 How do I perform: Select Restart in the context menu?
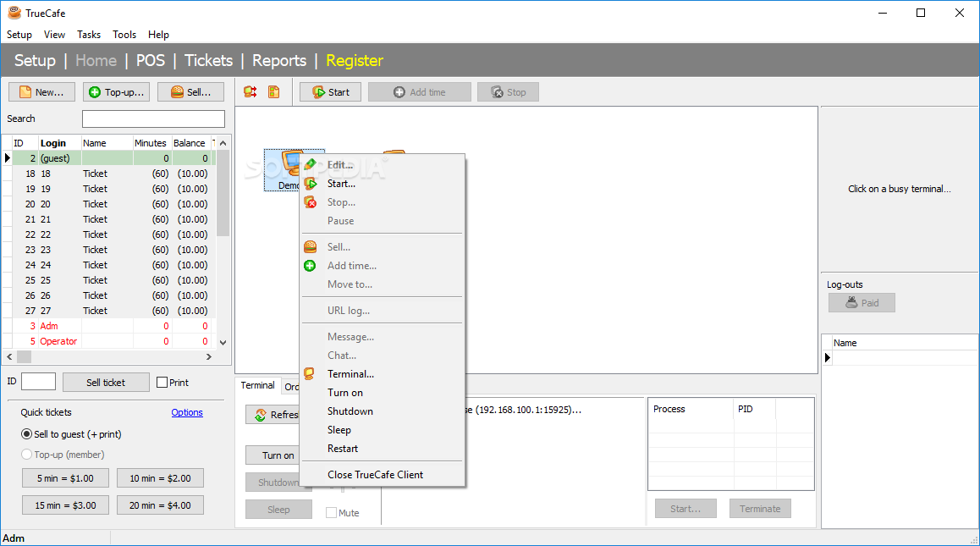383,449
